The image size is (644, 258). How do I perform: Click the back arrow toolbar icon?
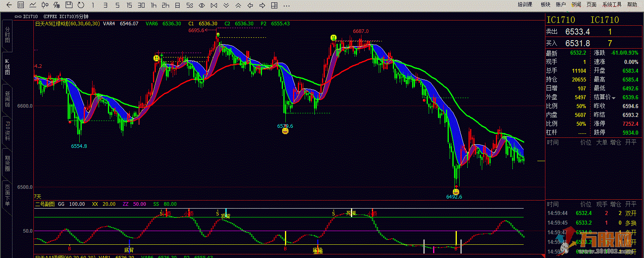[9, 5]
